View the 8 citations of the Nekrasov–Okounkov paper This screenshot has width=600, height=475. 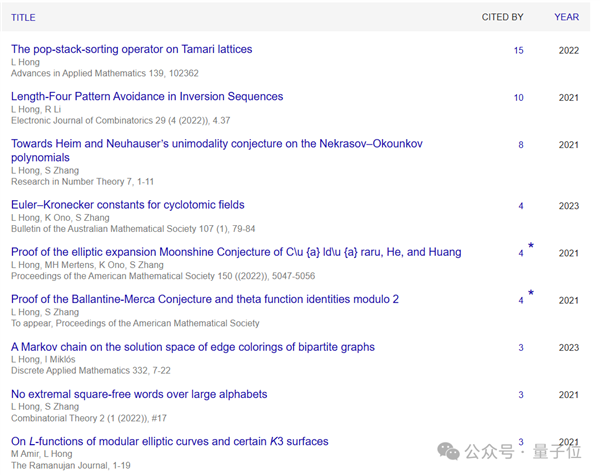[x=520, y=145]
